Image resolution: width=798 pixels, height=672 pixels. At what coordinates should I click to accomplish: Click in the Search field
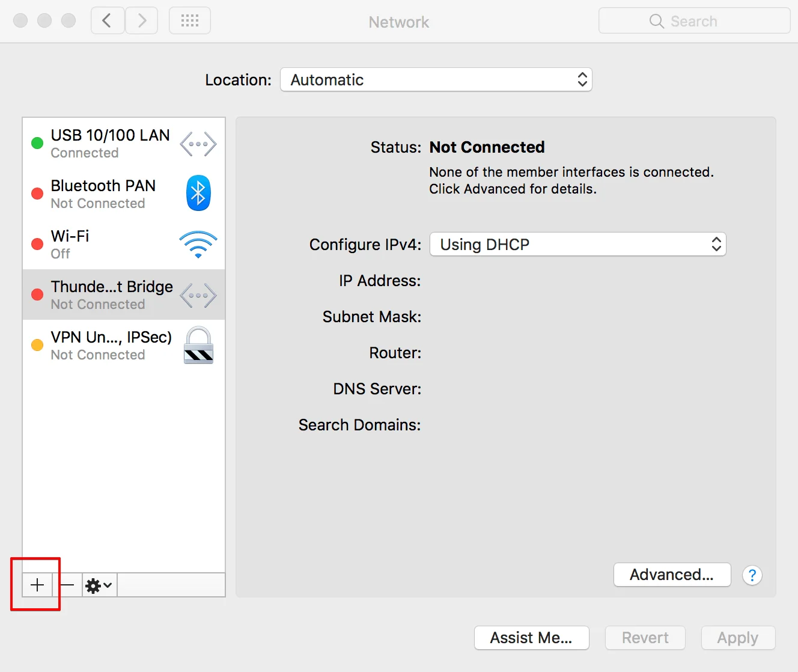coord(694,21)
